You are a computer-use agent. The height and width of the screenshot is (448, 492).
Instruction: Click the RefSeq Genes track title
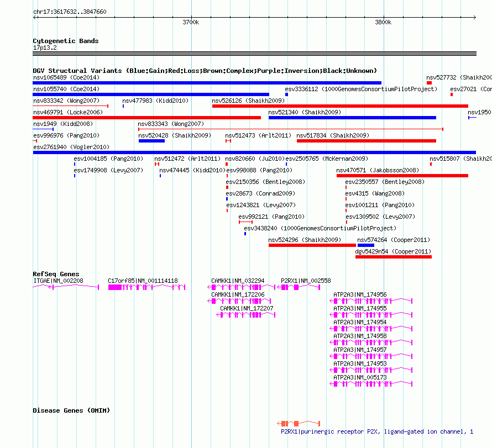(x=56, y=274)
